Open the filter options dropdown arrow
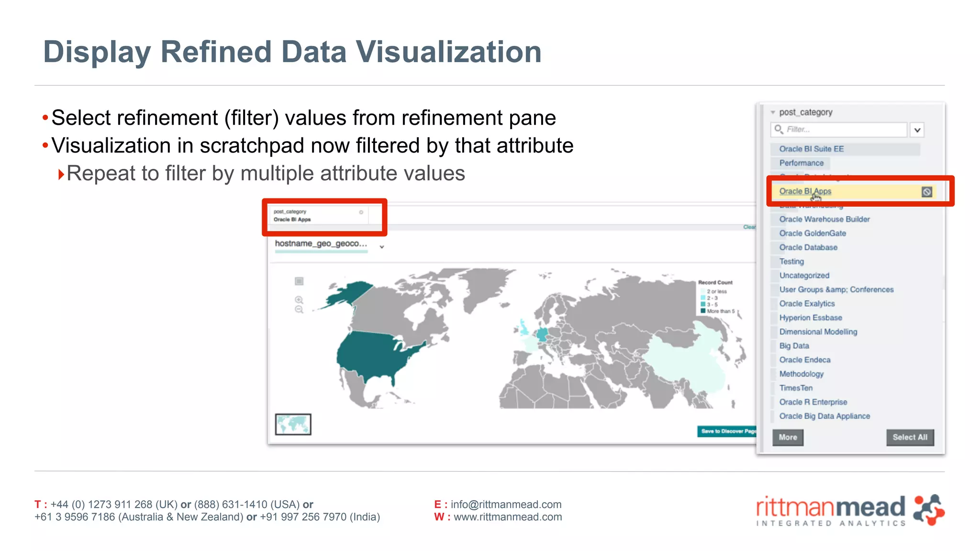The image size is (980, 551). [917, 130]
